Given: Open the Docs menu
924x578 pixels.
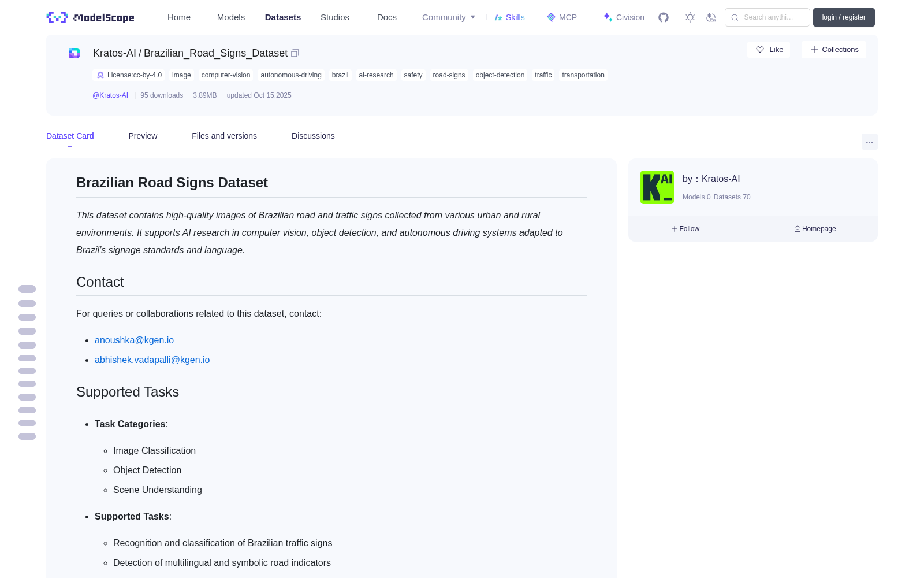Looking at the screenshot, I should 387,17.
